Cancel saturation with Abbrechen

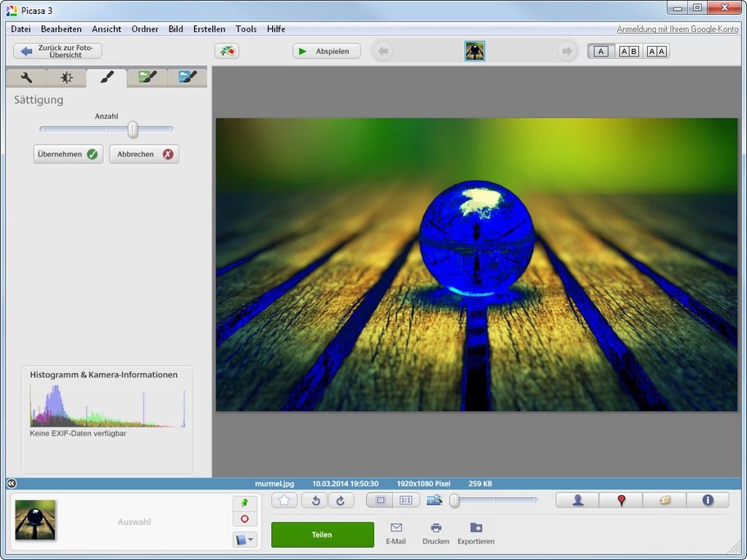[x=144, y=154]
